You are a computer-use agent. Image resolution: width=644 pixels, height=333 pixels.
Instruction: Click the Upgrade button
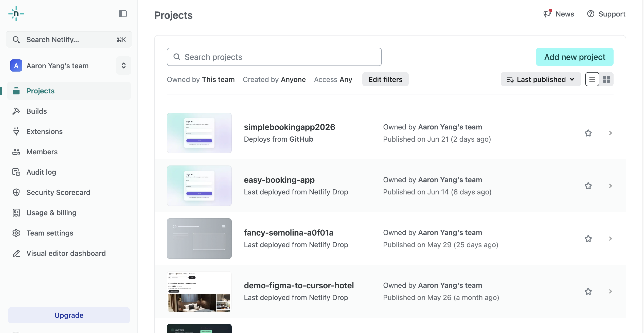pos(69,315)
